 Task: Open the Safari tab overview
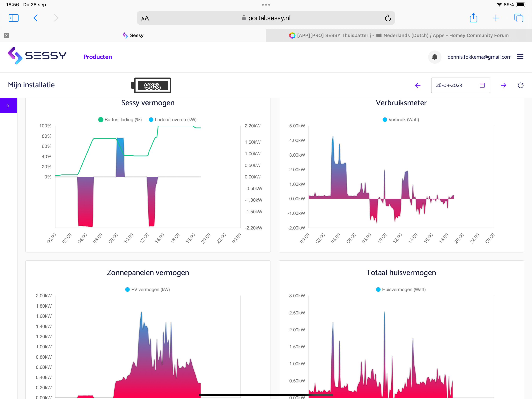[519, 18]
